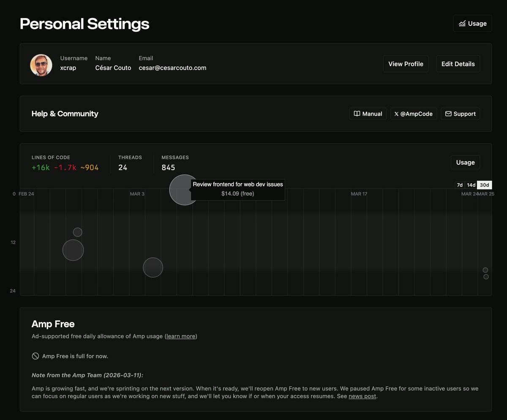The width and height of the screenshot is (507, 420).
Task: Click the prohibited icon beside Amp Free is full
Action: point(35,356)
